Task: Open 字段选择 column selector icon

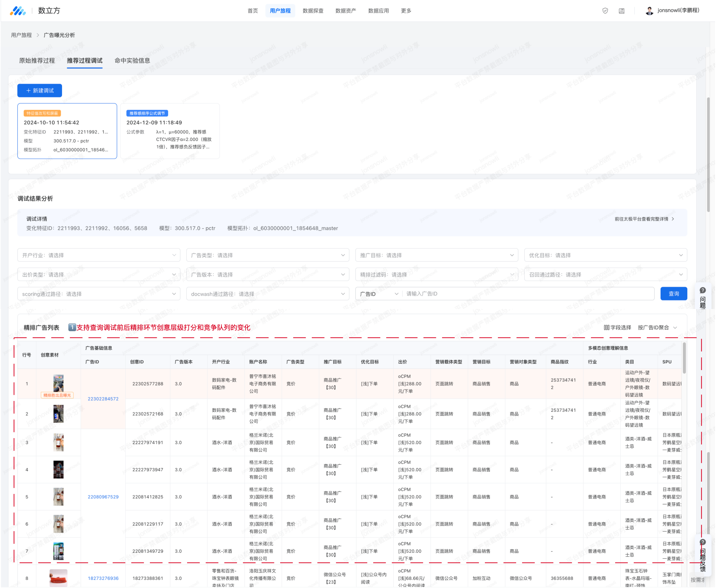Action: coord(607,328)
